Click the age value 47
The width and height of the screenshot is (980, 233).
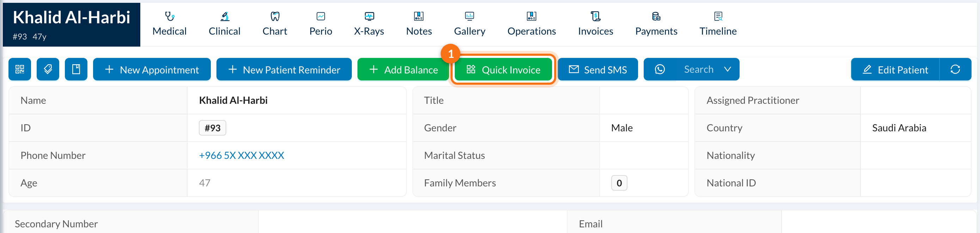205,183
